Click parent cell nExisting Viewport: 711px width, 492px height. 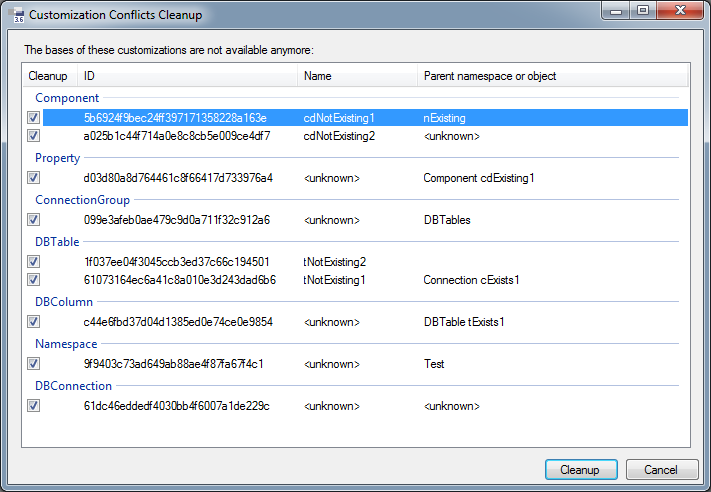click(444, 118)
